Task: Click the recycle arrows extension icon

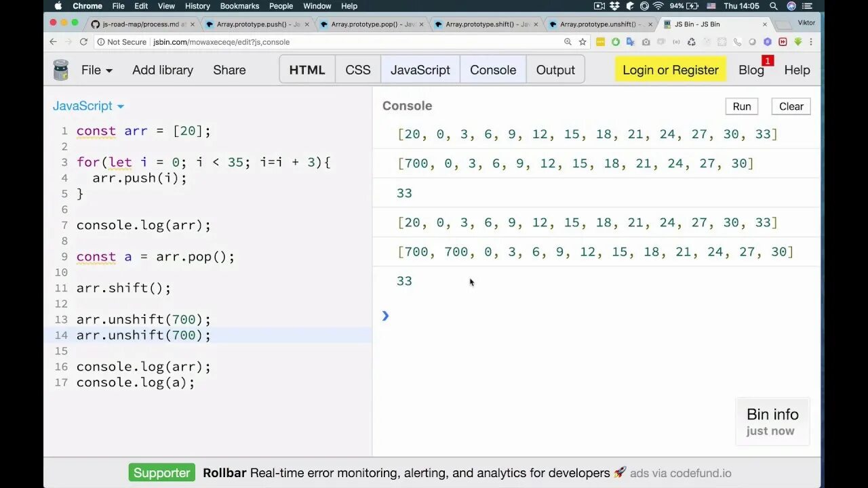Action: click(x=691, y=42)
